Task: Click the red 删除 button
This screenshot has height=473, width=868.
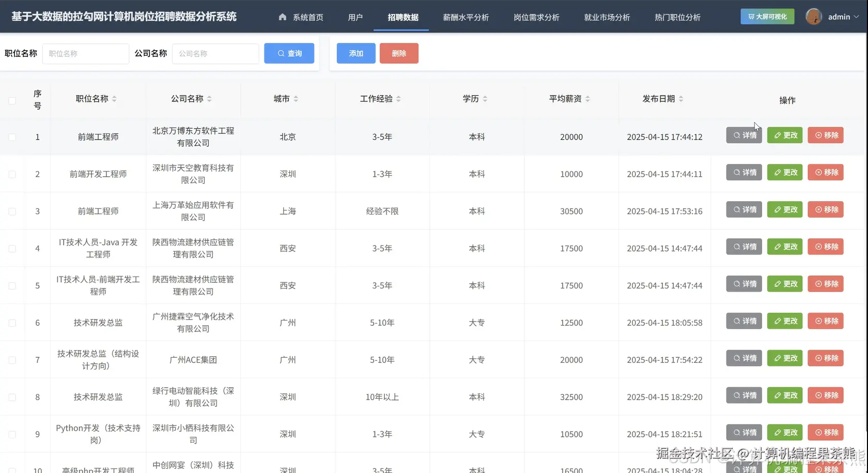Action: [x=398, y=53]
